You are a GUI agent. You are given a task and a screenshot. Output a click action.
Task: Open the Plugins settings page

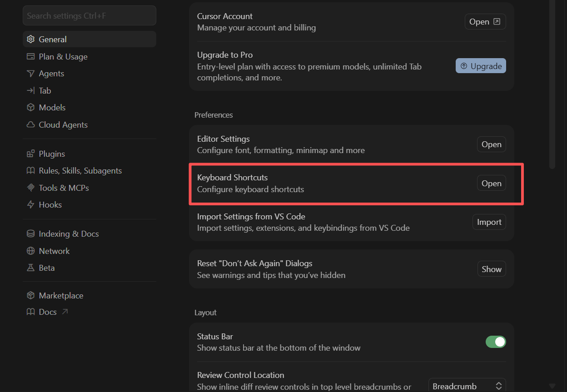click(90, 154)
